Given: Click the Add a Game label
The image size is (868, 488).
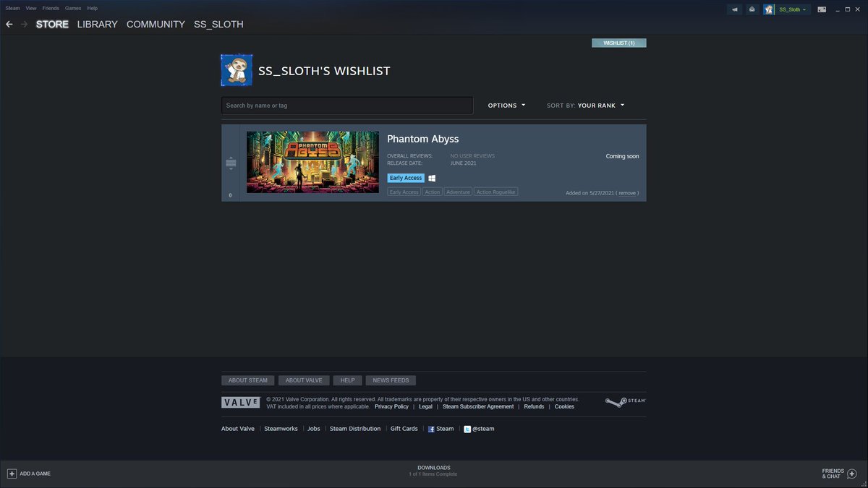Looking at the screenshot, I should (x=35, y=474).
